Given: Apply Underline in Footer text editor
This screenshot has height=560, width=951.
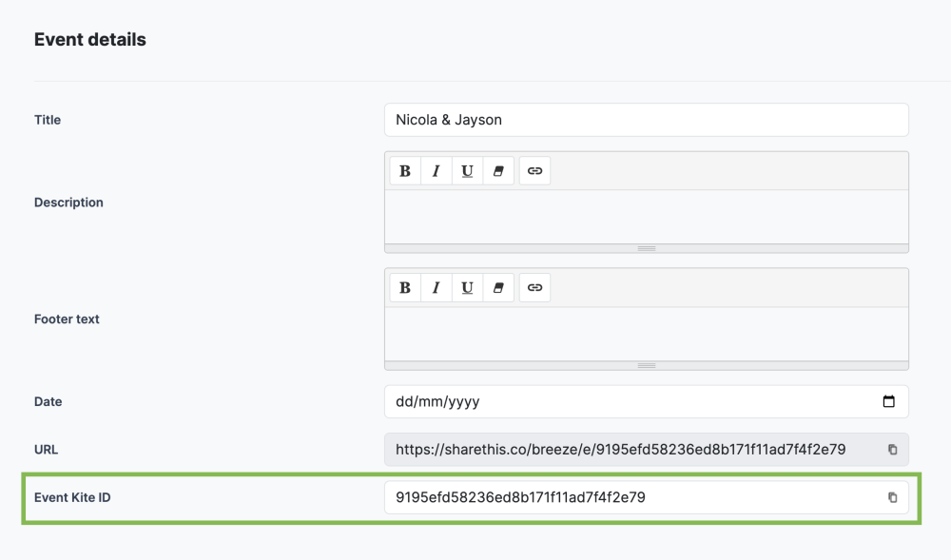Looking at the screenshot, I should point(467,288).
